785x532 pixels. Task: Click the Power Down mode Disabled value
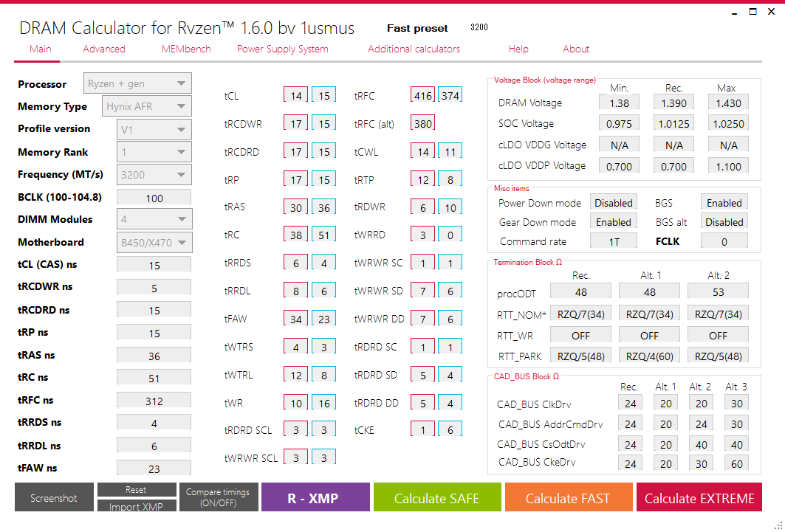[613, 202]
